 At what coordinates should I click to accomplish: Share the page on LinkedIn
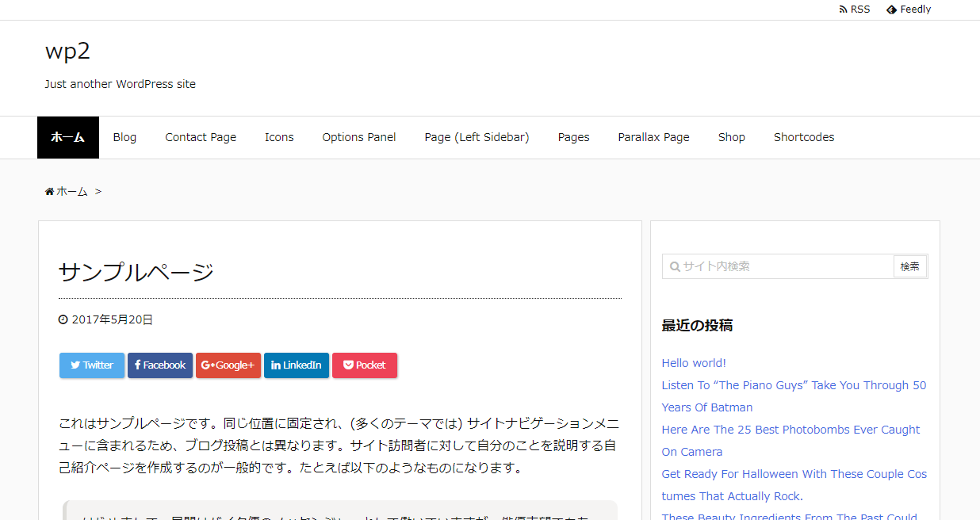point(297,365)
